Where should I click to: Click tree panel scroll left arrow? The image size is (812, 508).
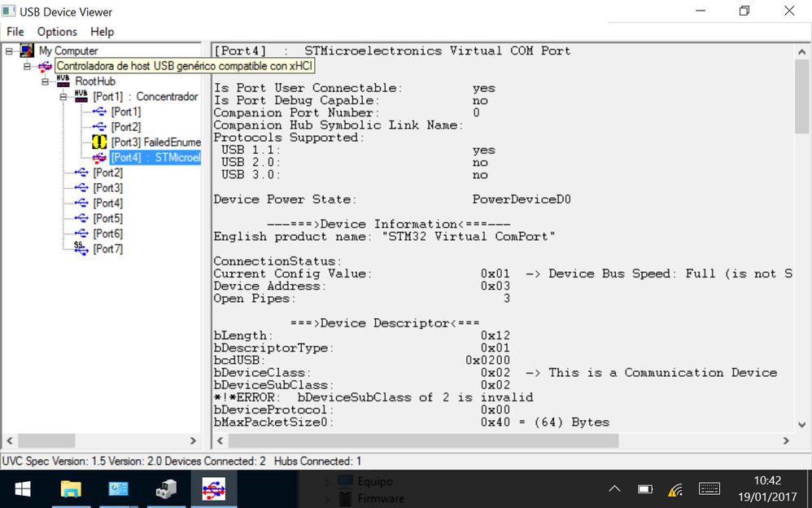click(9, 440)
